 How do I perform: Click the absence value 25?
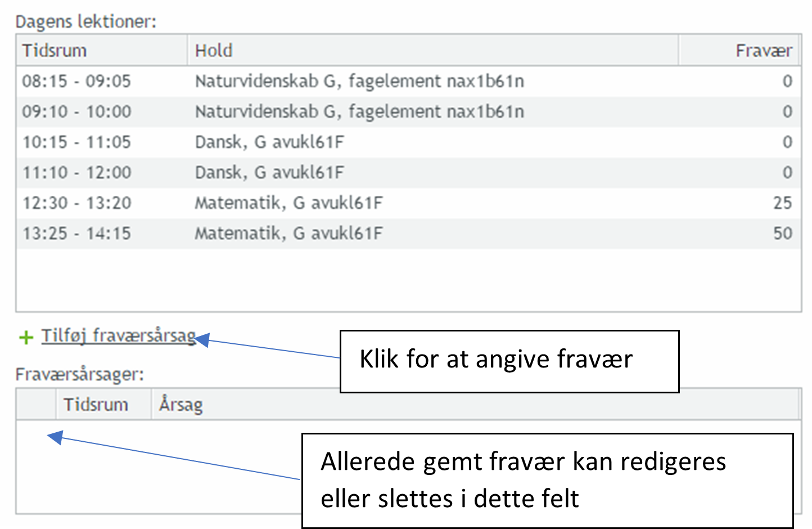[x=782, y=203]
